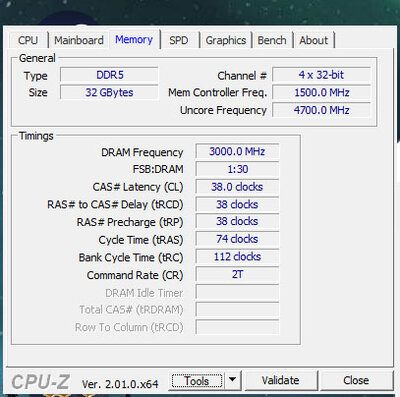Switch to the Bench tab
400x397 pixels.
pyautogui.click(x=272, y=40)
